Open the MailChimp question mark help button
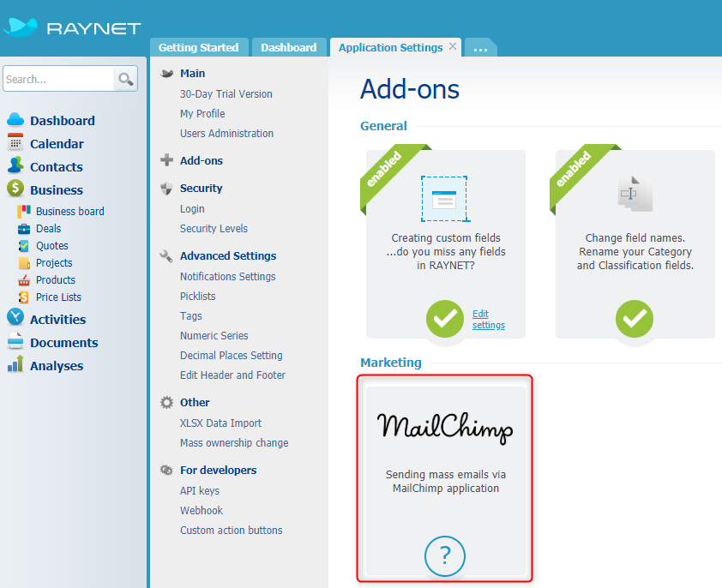The width and height of the screenshot is (722, 588). 445,555
